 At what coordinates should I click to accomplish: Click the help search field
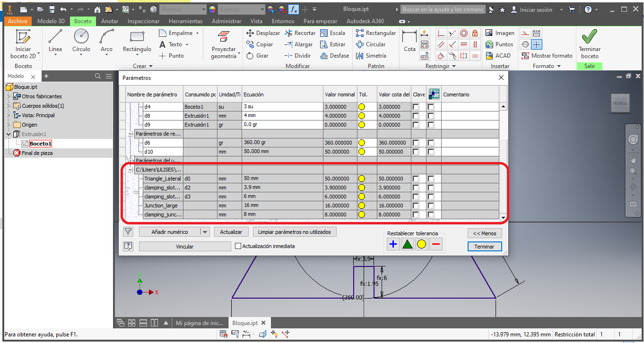pyautogui.click(x=443, y=9)
